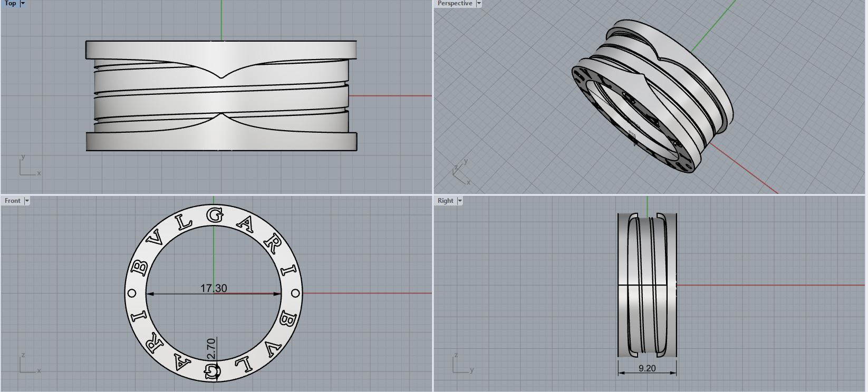
Task: Select the 17.30 inner diameter dimension
Action: (x=214, y=288)
